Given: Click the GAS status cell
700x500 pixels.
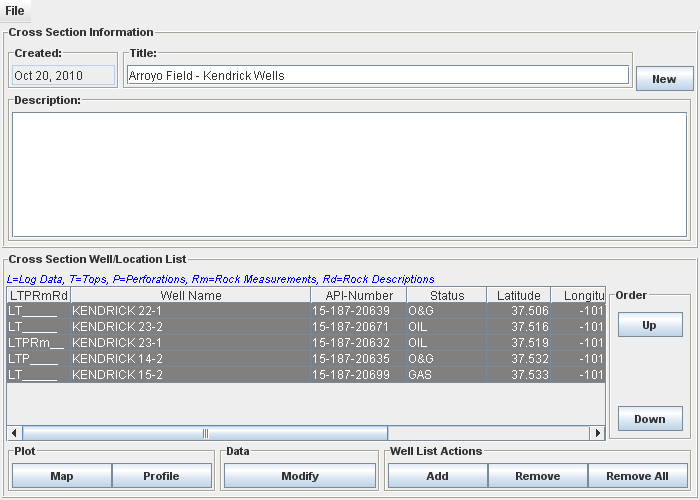Looking at the screenshot, I should [x=446, y=375].
